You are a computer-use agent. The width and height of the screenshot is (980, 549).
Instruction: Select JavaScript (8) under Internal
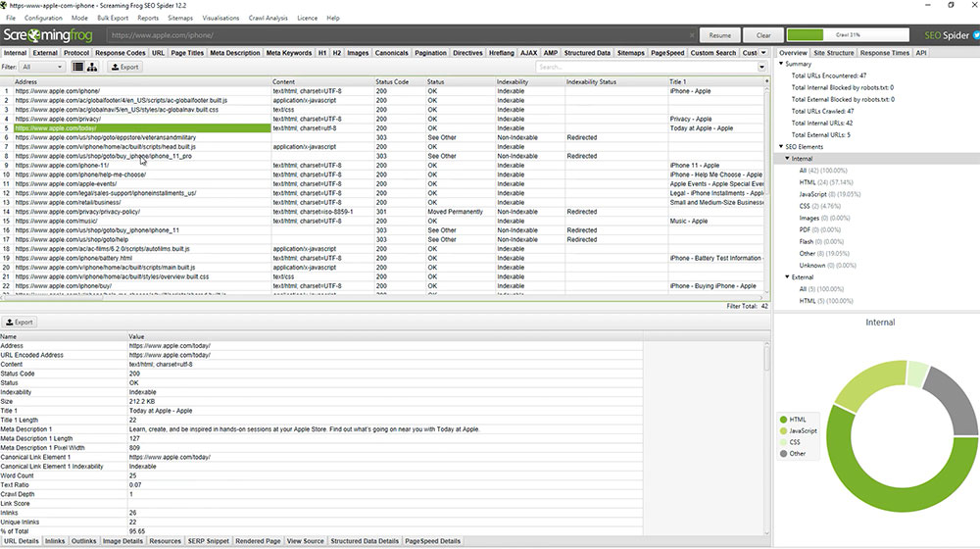(829, 194)
